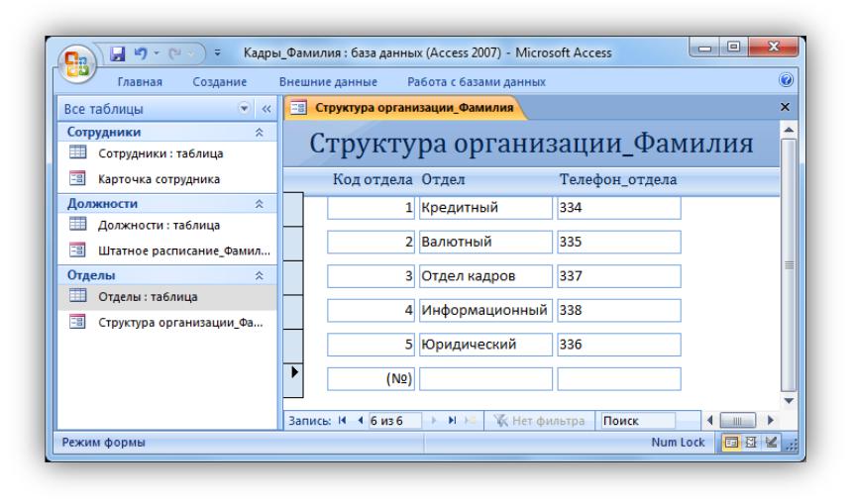The width and height of the screenshot is (851, 504).
Task: Click the Поиск search box
Action: tap(638, 421)
